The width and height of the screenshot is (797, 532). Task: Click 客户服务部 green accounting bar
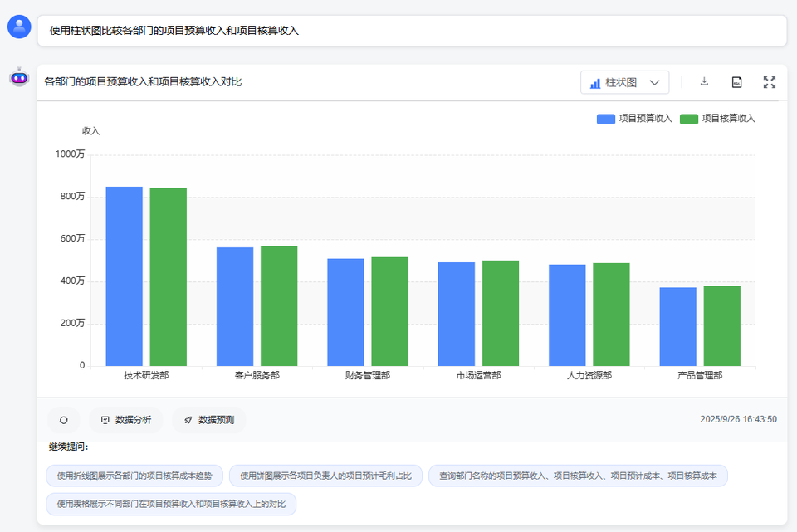(279, 306)
